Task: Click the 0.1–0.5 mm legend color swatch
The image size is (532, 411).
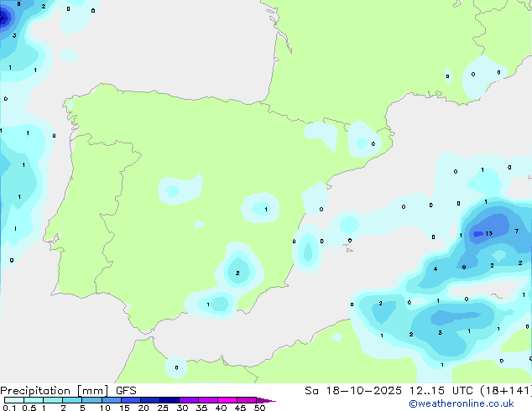Action: tap(14, 400)
